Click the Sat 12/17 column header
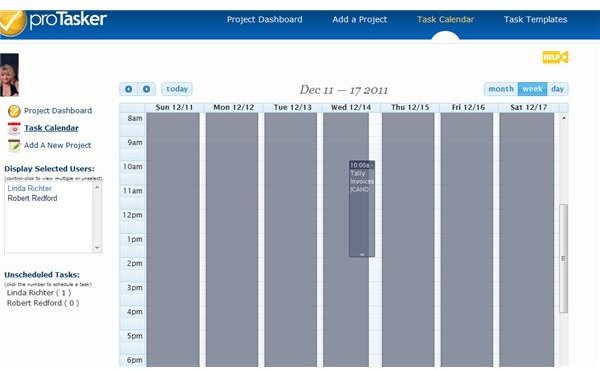Screen dimensions: 600x370 coord(529,108)
